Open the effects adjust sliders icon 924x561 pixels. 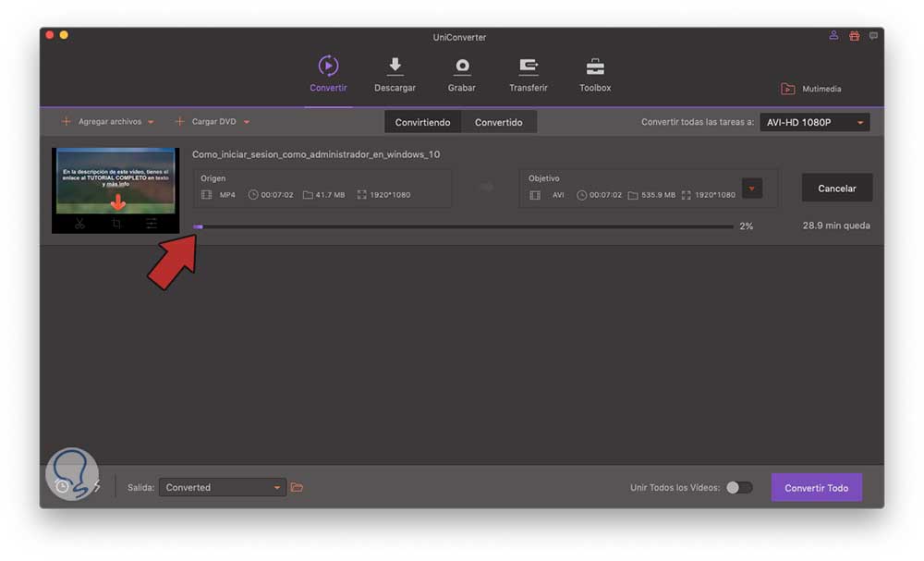pos(152,224)
